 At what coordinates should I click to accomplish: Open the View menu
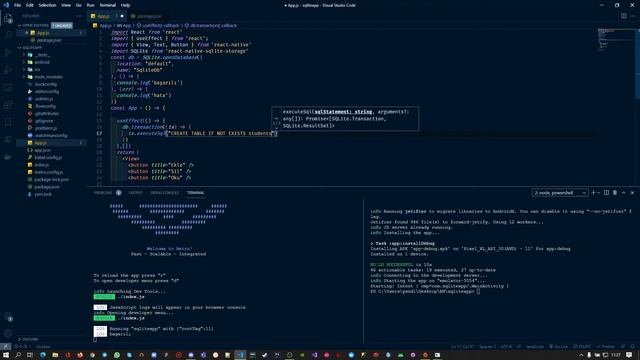pos(66,5)
